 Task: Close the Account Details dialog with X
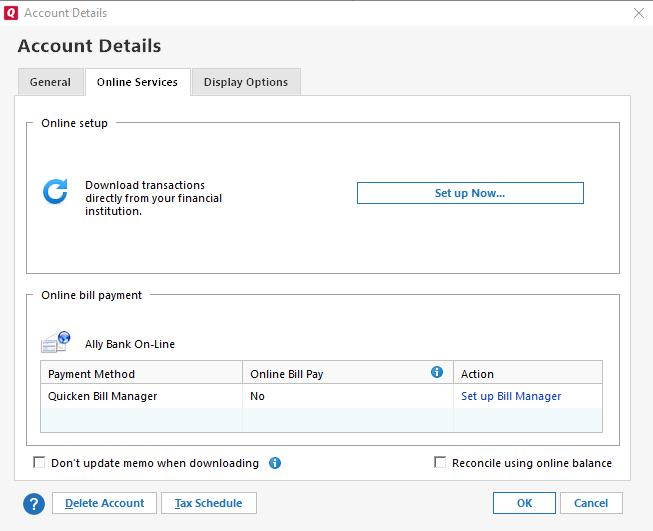click(x=639, y=13)
